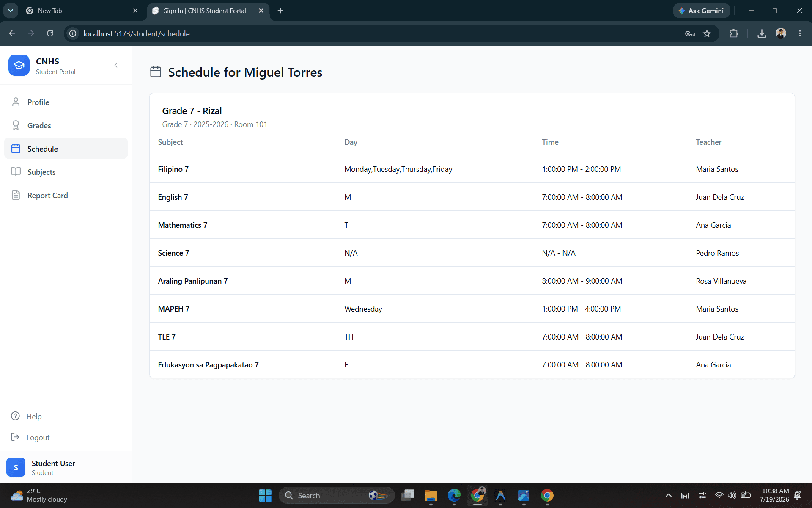Click teacher Pedro Ramos in Science row
The image size is (812, 508).
(x=717, y=253)
